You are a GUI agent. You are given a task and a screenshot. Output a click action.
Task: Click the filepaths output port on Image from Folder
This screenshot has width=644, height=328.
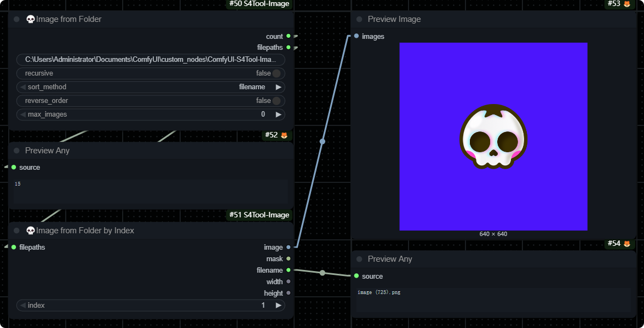click(289, 48)
